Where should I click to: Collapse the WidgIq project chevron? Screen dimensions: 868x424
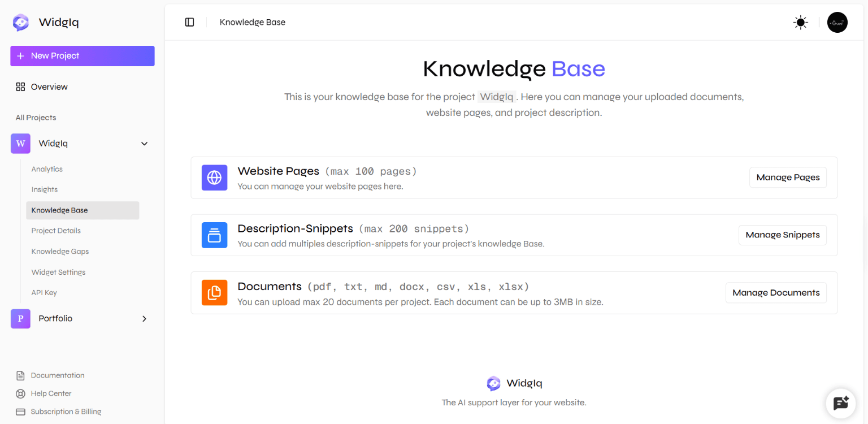(x=144, y=144)
